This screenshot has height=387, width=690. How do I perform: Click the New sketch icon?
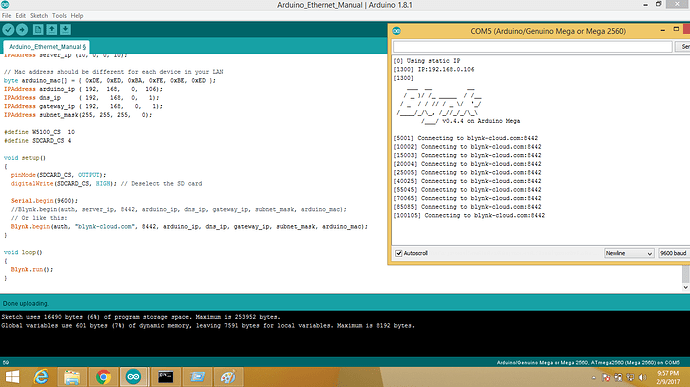coord(38,29)
